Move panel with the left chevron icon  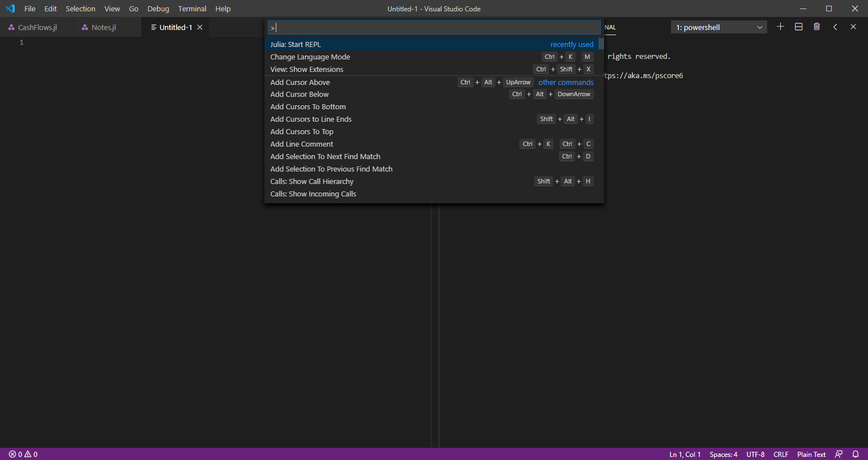coord(835,27)
